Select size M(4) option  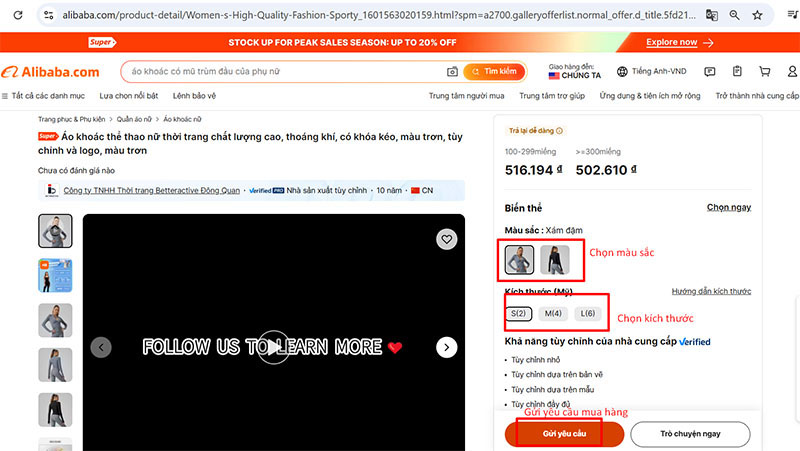coord(553,313)
